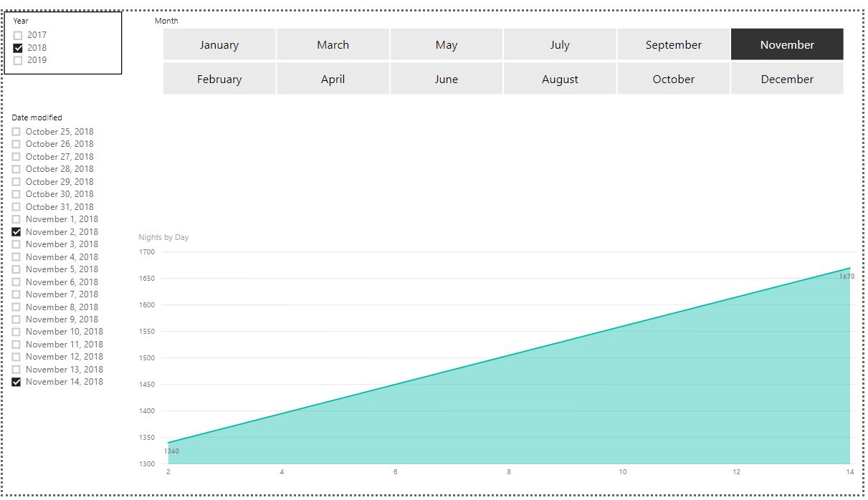Check November 5, 2018 date
Image resolution: width=868 pixels, height=500 pixels.
pos(16,269)
